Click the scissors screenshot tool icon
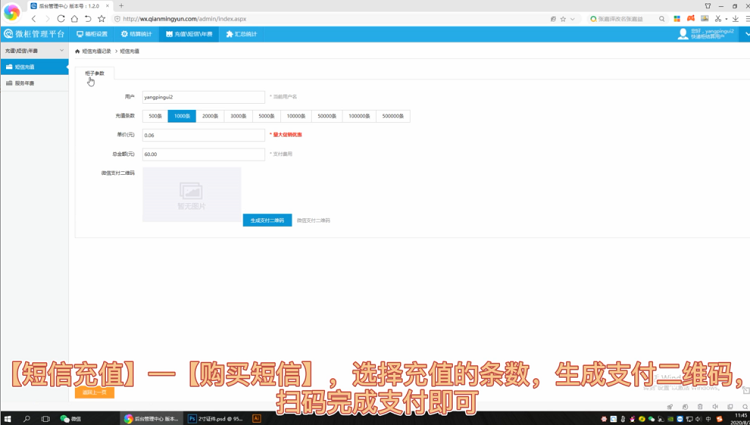This screenshot has width=750, height=425. point(718,19)
